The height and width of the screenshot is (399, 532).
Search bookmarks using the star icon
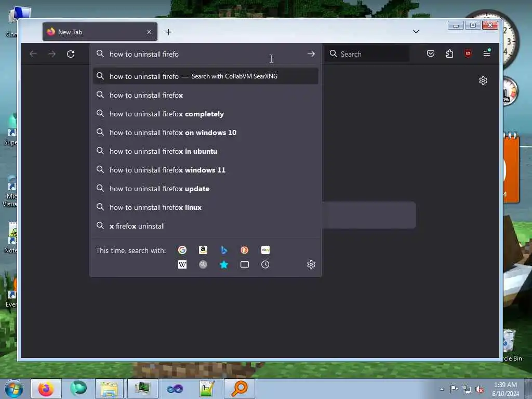coord(223,264)
